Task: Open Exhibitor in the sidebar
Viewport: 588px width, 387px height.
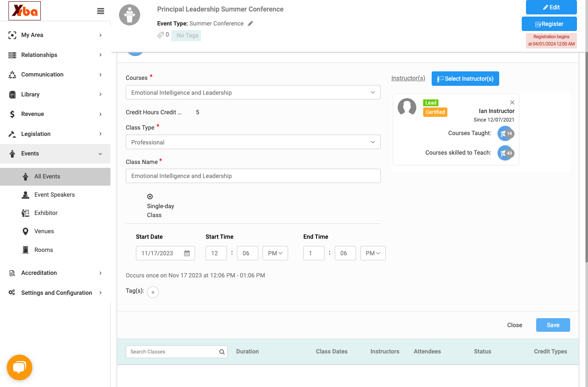Action: pos(55,213)
